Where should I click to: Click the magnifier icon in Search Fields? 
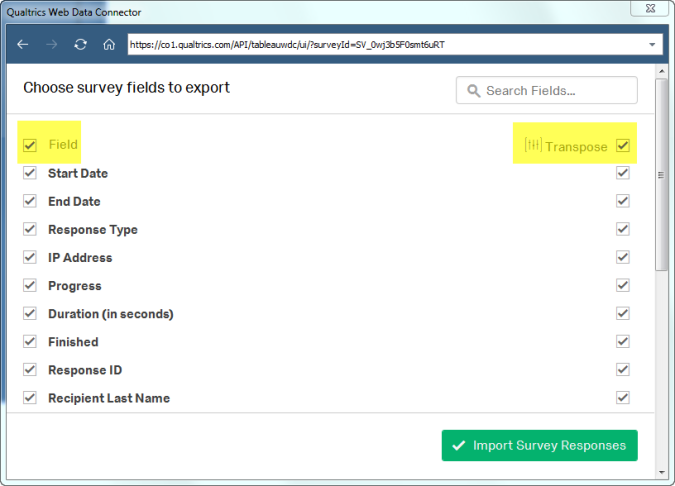tap(474, 91)
